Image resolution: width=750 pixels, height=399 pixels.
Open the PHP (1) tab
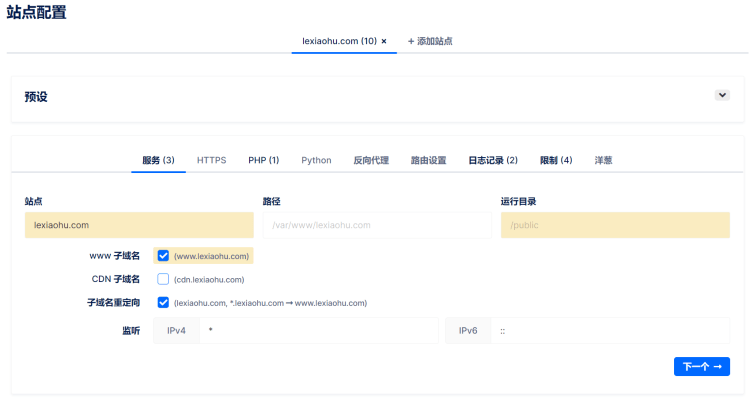click(x=264, y=160)
